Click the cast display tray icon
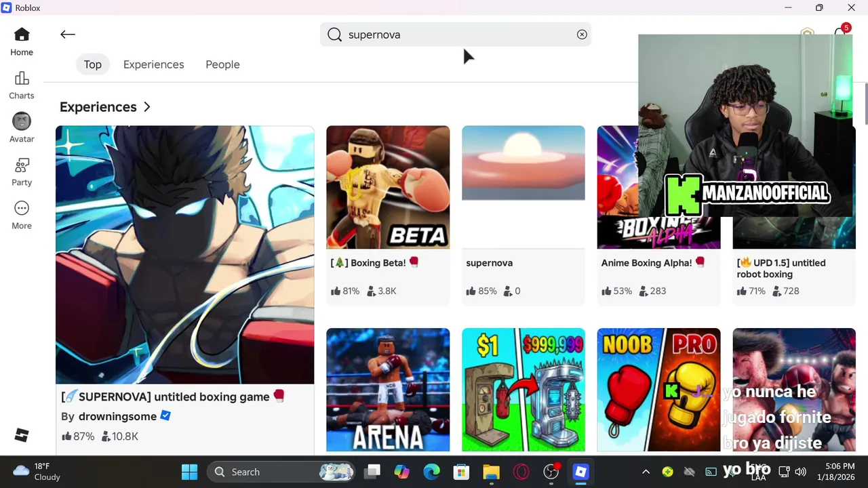 (711, 472)
